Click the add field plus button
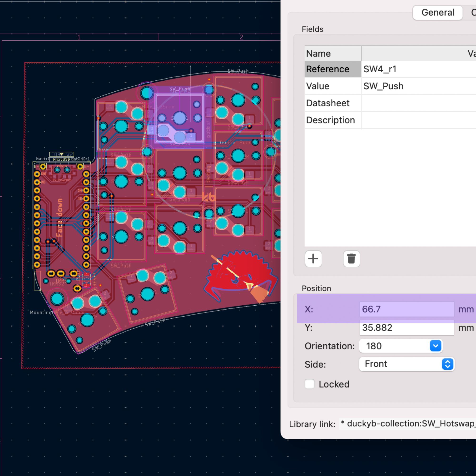Viewport: 476px width, 476px height. point(313,259)
